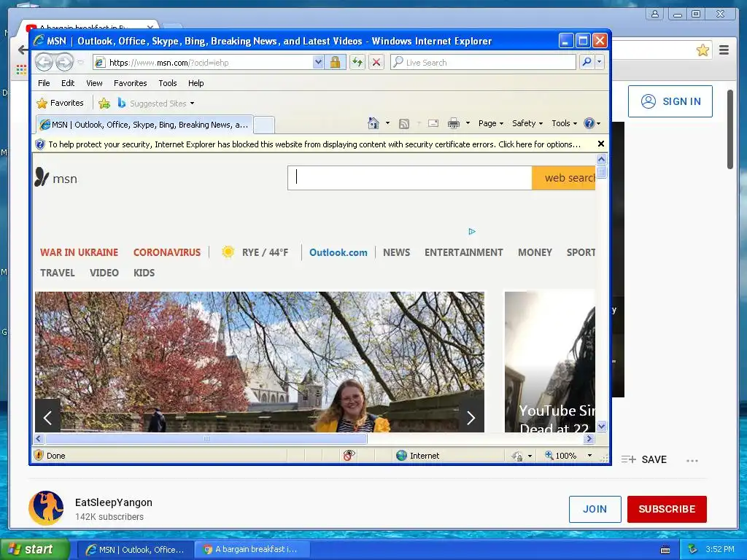Viewport: 747px width, 560px height.
Task: Click the Read Mail envelope icon
Action: coord(433,123)
